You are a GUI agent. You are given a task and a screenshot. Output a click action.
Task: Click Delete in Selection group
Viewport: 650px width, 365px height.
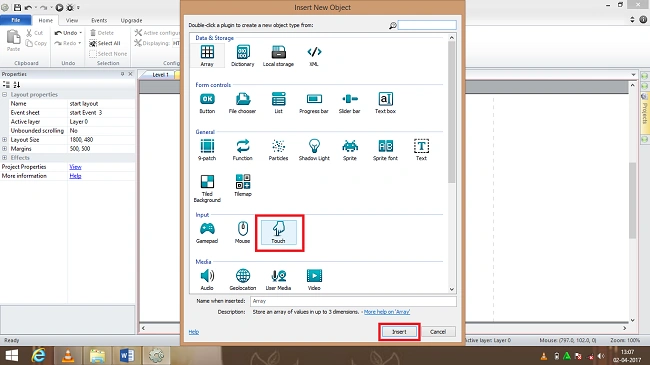pos(102,33)
